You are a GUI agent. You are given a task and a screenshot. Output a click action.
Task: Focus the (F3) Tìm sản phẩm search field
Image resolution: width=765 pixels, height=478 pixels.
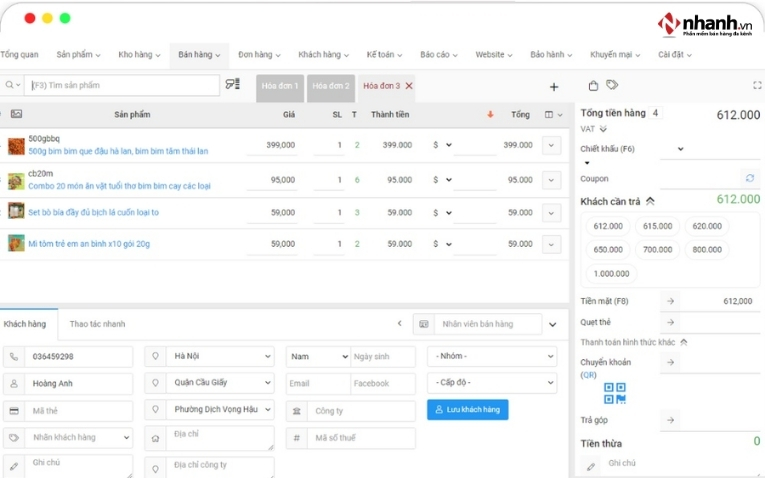click(122, 85)
